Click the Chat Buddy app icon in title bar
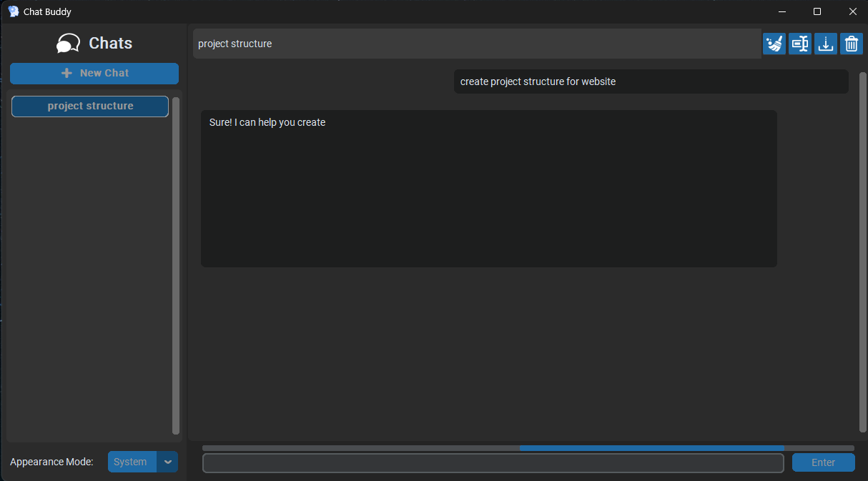 coord(13,11)
